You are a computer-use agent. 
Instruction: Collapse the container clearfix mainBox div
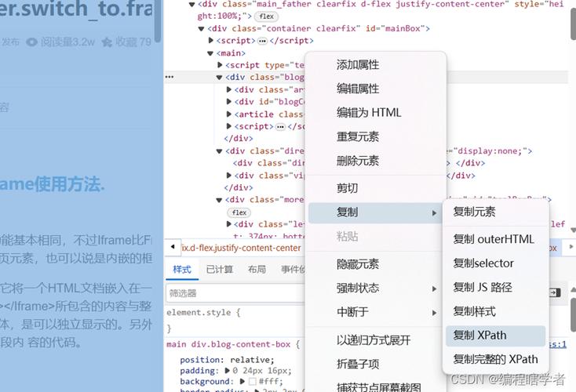click(201, 29)
